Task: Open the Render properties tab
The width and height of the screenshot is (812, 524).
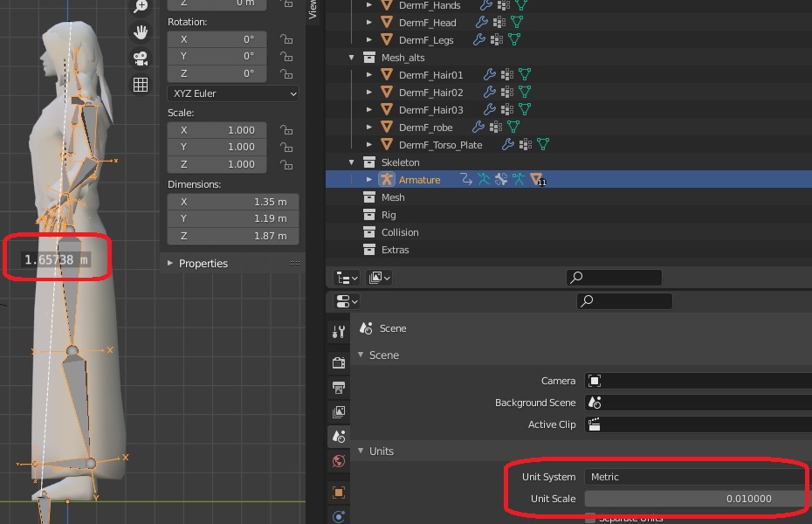Action: tap(339, 362)
